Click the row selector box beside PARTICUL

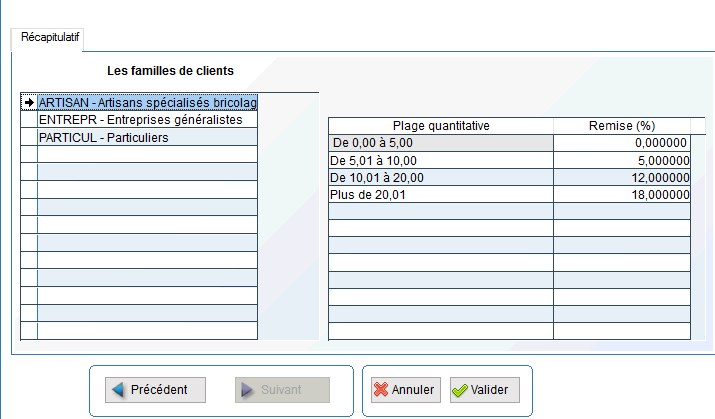click(29, 138)
